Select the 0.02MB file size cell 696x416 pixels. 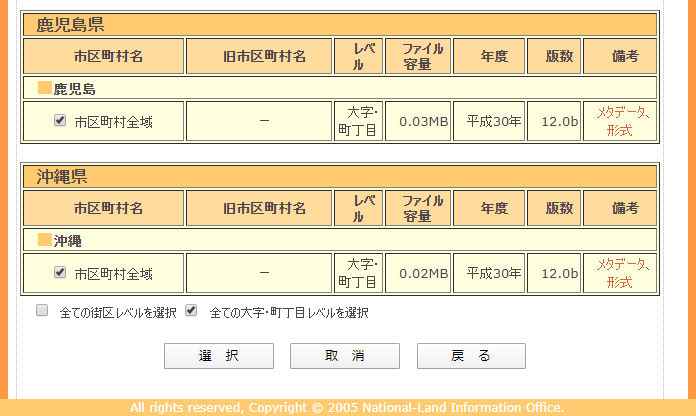(418, 273)
